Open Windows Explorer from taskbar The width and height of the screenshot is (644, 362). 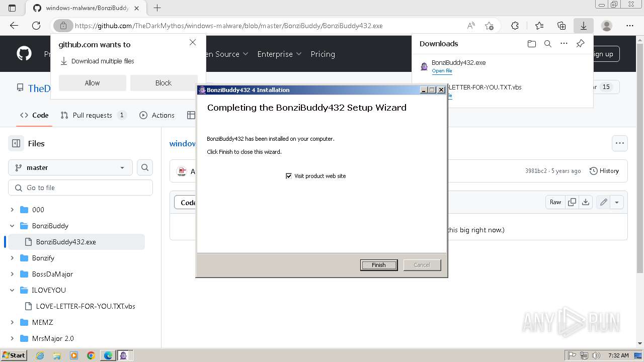tap(57, 355)
